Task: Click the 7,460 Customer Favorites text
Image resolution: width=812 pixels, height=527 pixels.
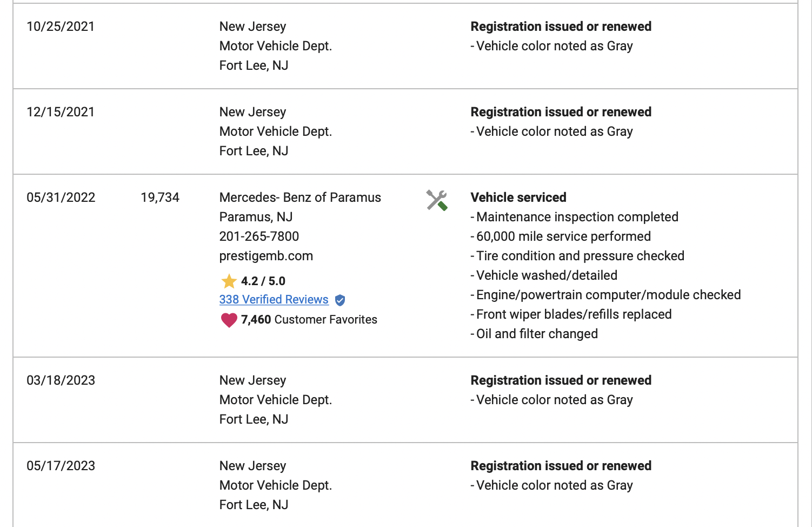Action: point(309,320)
